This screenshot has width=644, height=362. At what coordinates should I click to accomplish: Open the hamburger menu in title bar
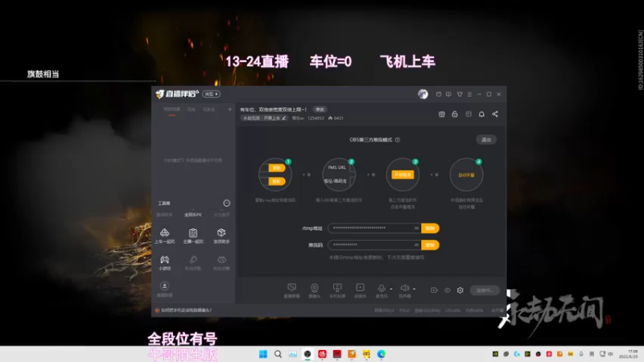(469, 94)
